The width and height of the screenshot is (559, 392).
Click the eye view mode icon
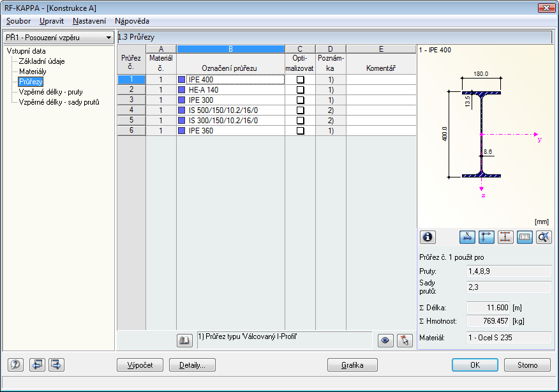(x=385, y=340)
